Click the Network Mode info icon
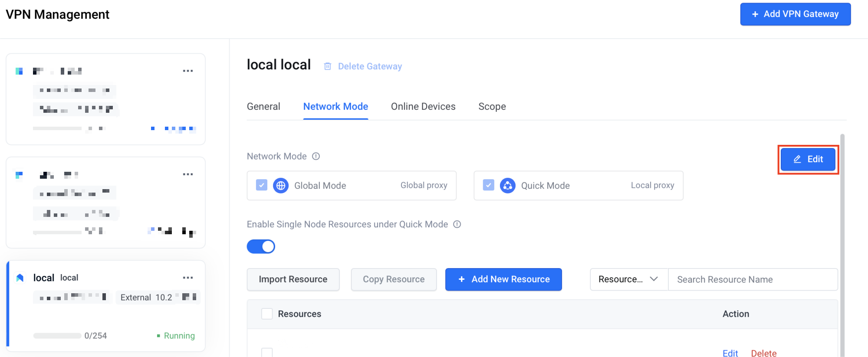The width and height of the screenshot is (868, 357). click(316, 156)
